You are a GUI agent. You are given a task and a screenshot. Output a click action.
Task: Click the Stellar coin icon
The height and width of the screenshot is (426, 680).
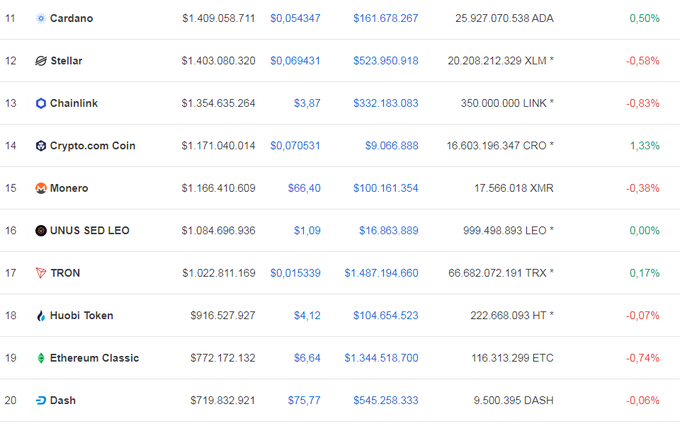pyautogui.click(x=41, y=61)
